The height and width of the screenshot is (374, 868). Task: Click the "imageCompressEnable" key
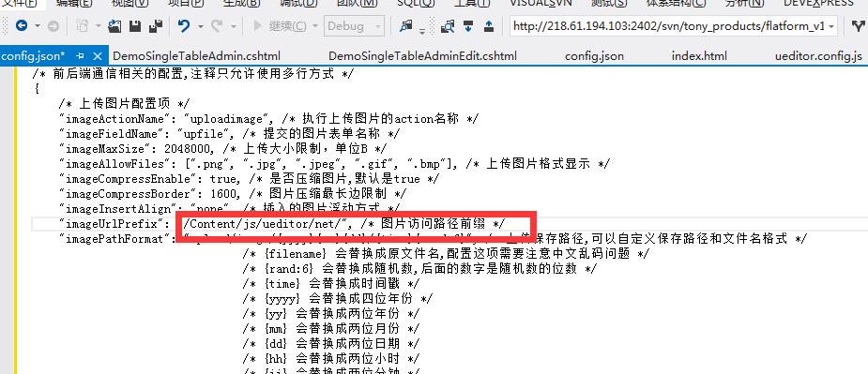click(129, 179)
